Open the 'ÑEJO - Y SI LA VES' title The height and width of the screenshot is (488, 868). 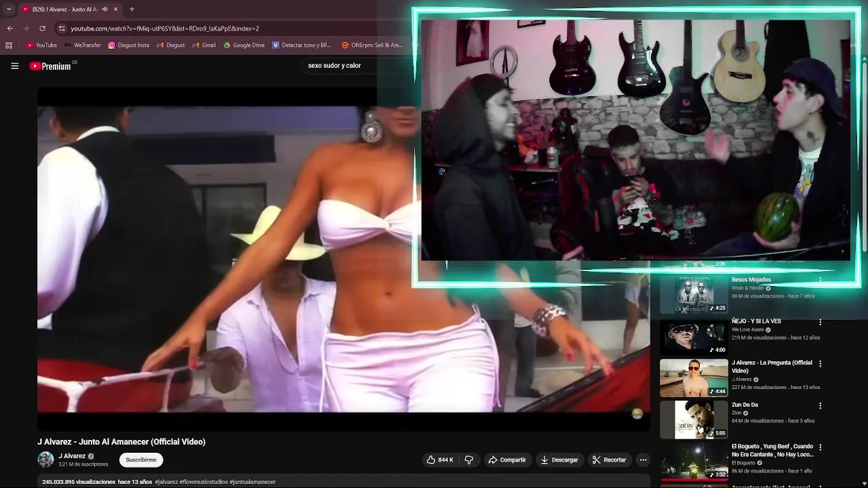[756, 321]
